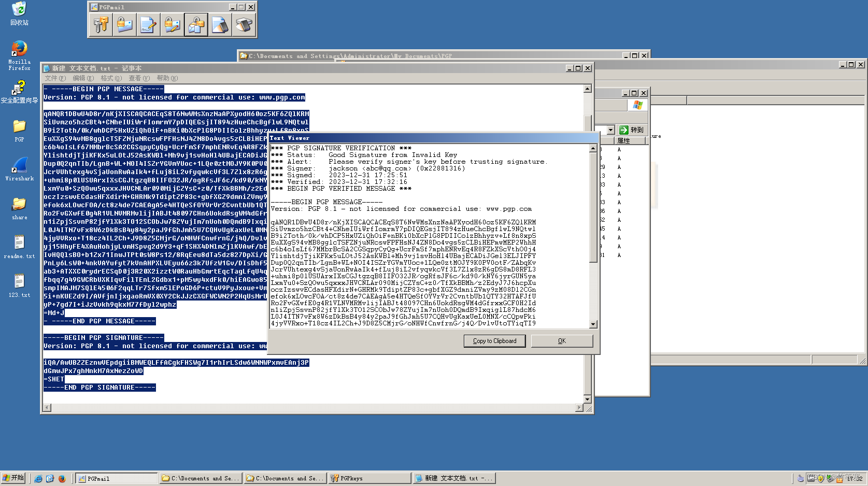Switch to Notepad txt taskbar button
868x486 pixels.
(x=454, y=478)
